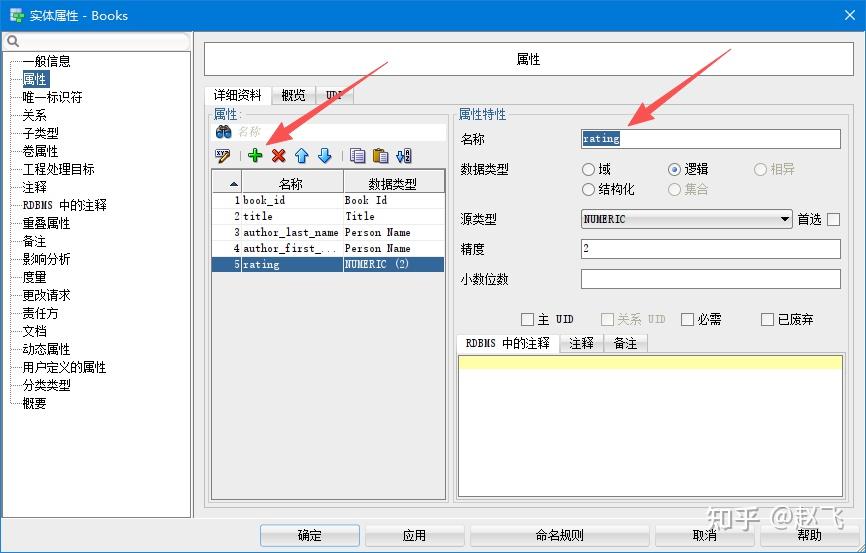866x553 pixels.
Task: Click the 命名规则 button
Action: point(559,535)
